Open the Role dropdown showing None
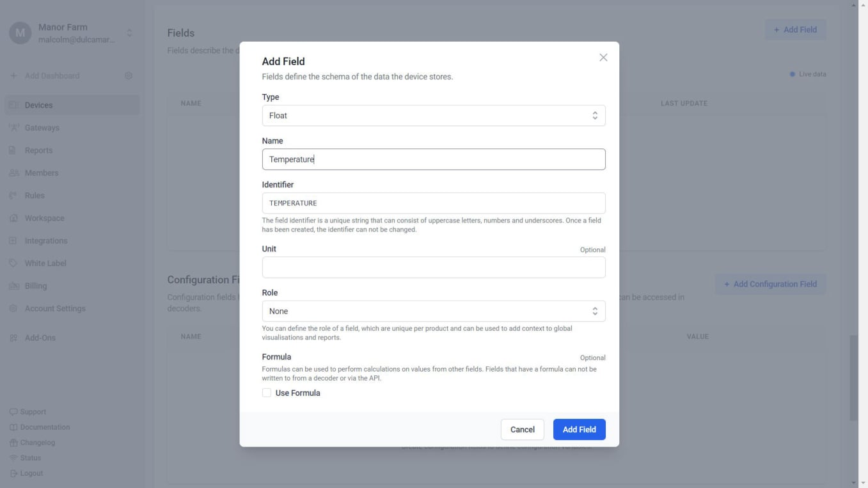Screen dimensions: 868x488 click(433, 311)
